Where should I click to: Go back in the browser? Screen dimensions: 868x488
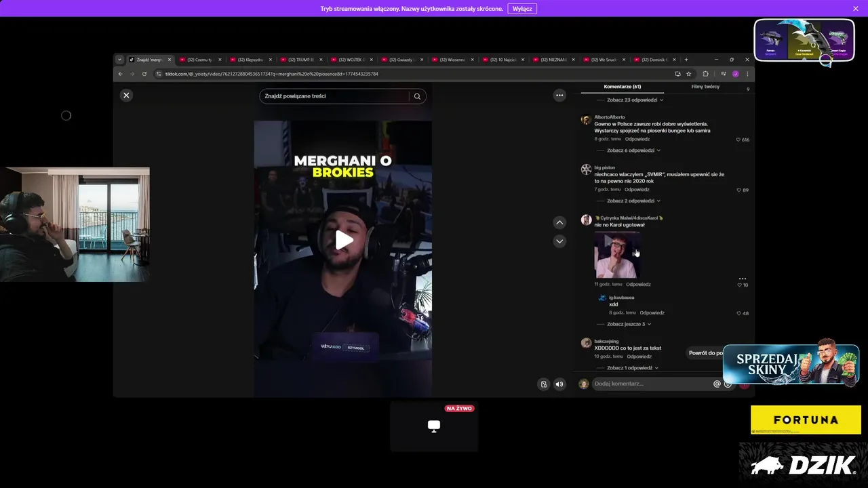coord(121,74)
